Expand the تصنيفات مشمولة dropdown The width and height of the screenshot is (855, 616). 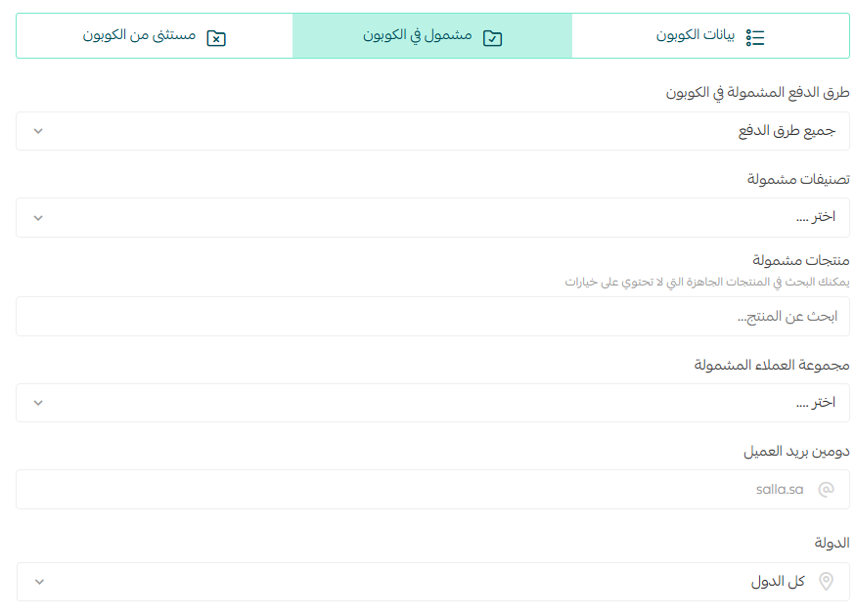tap(432, 217)
